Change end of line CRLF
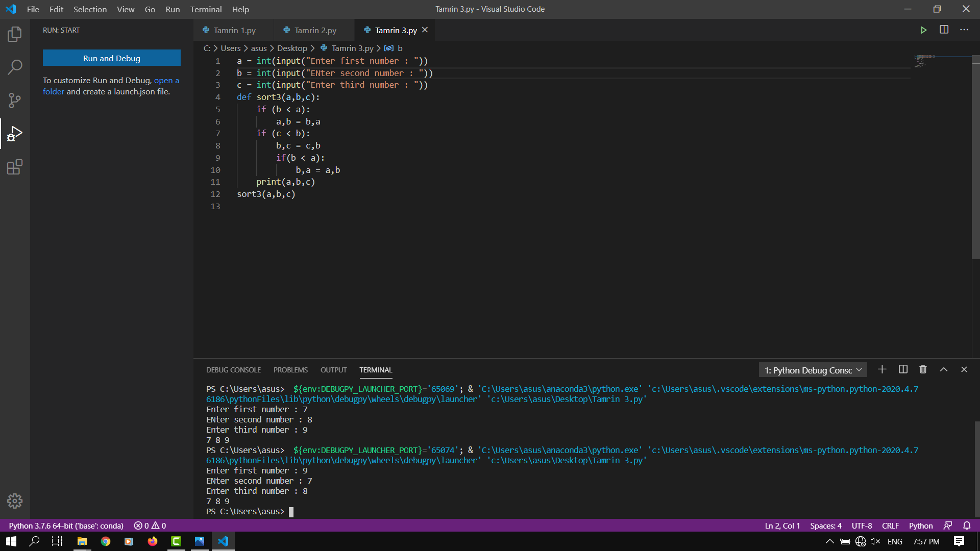Image resolution: width=980 pixels, height=551 pixels. pos(890,525)
